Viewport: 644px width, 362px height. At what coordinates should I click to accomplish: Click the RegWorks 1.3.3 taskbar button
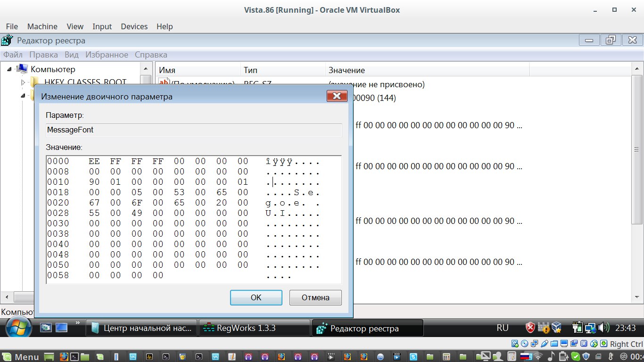pyautogui.click(x=254, y=328)
